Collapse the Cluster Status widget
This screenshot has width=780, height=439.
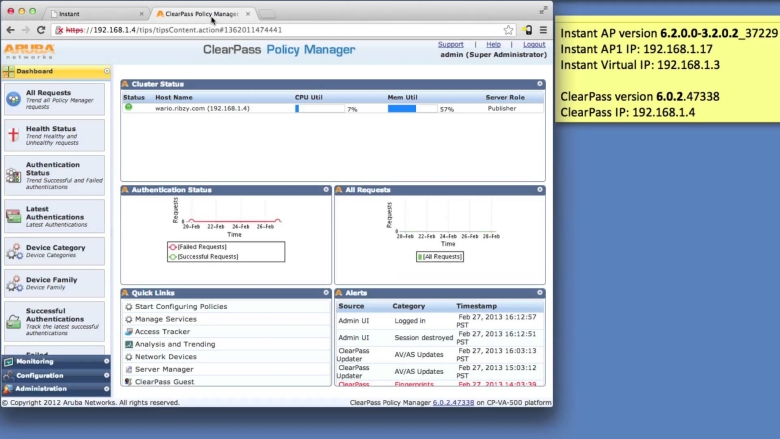point(540,84)
